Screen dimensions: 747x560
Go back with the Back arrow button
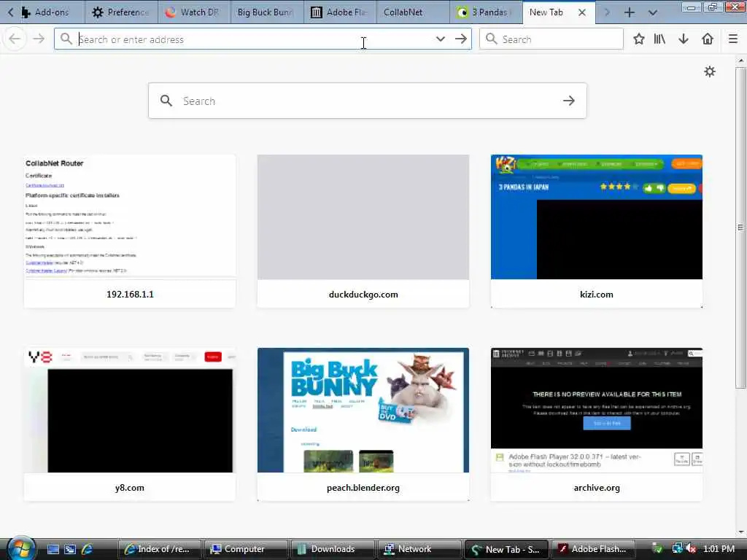(15, 39)
